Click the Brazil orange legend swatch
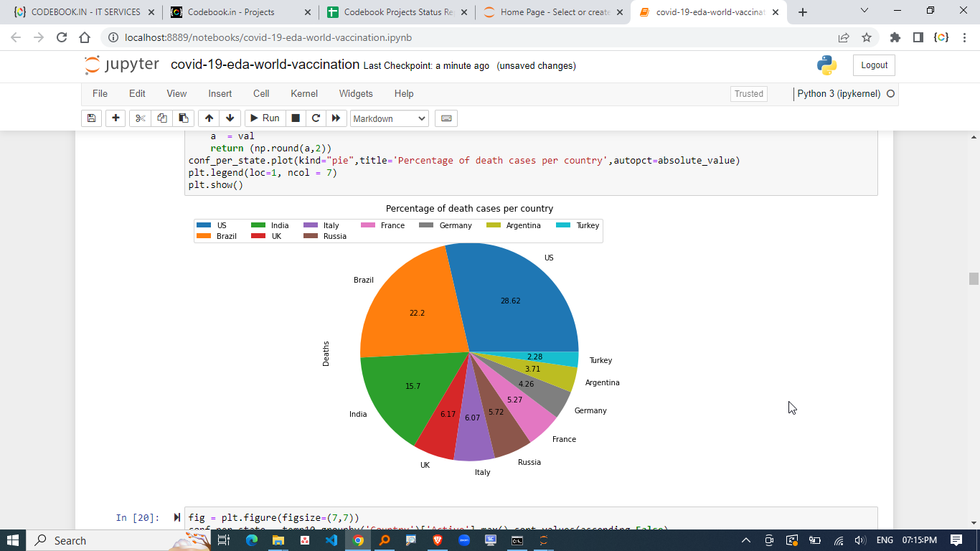Screen dimensions: 980x551 (x=205, y=236)
